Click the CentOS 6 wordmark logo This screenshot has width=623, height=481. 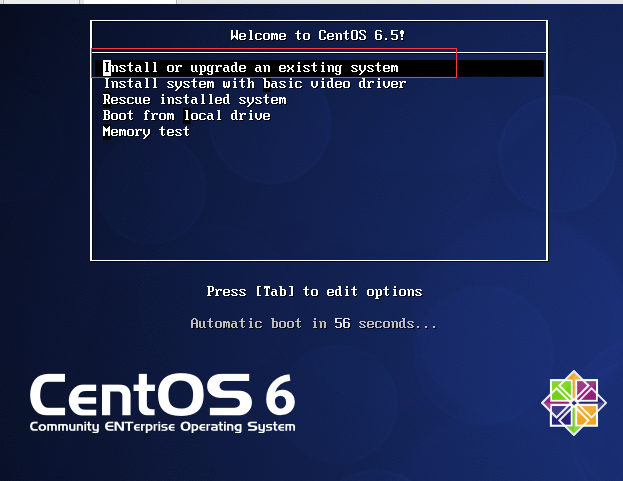163,394
